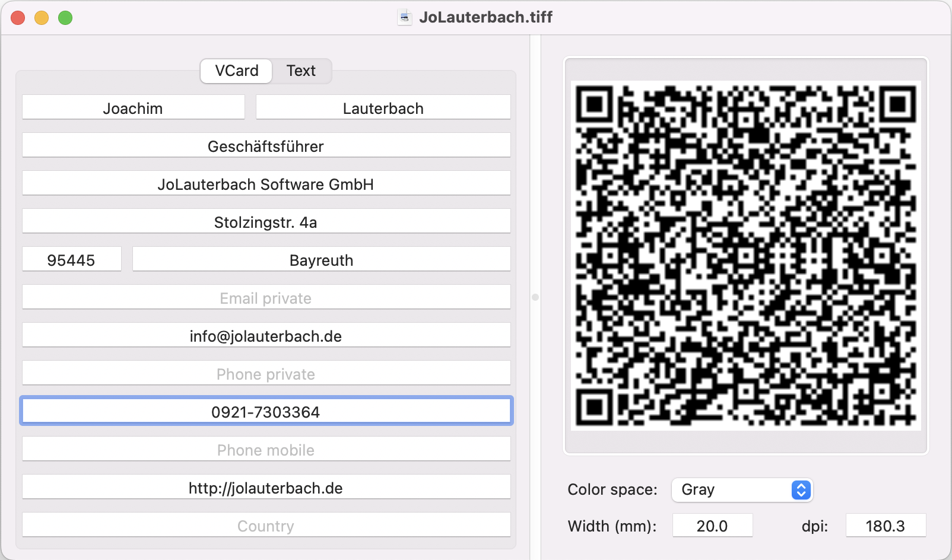Viewport: 952px width, 560px height.
Task: Switch to the Text tab
Action: tap(301, 71)
